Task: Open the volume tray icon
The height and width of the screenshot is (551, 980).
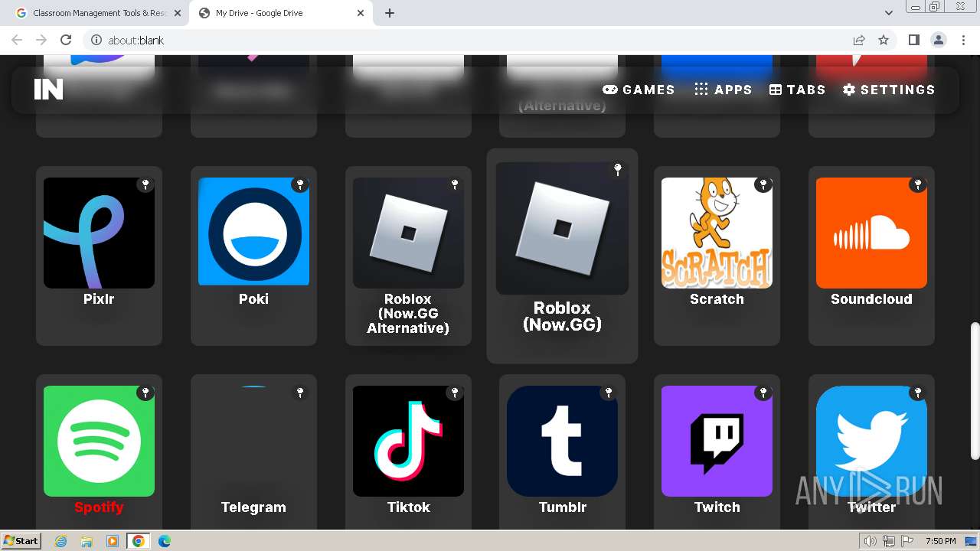Action: (871, 541)
